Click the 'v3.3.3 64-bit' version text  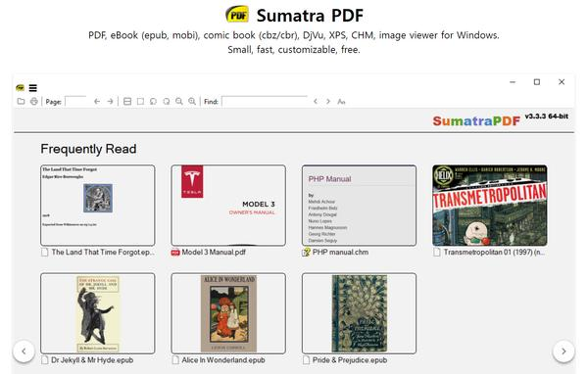click(547, 117)
